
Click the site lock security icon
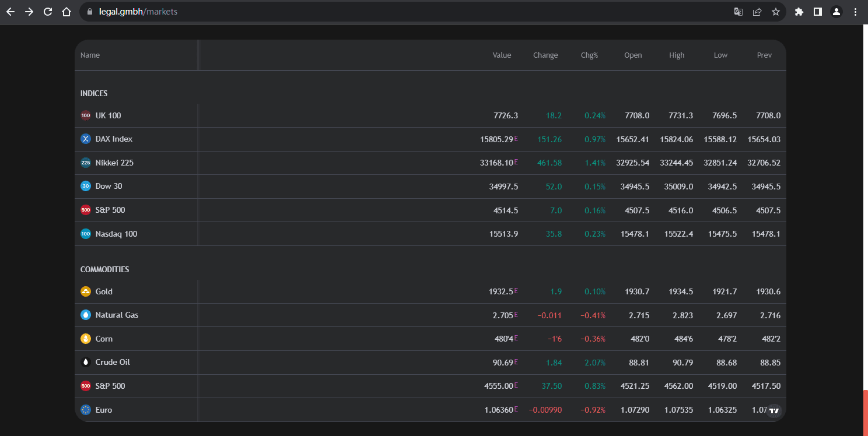(x=89, y=12)
